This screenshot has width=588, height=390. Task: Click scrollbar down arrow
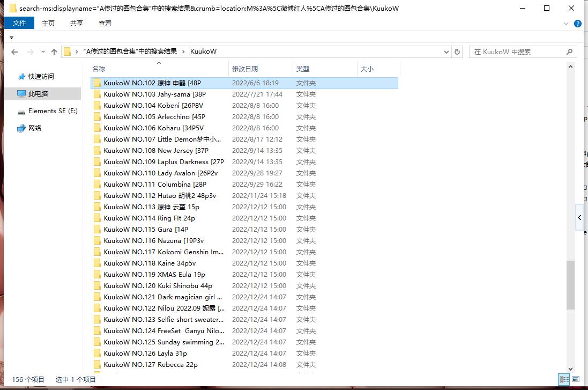[570, 369]
